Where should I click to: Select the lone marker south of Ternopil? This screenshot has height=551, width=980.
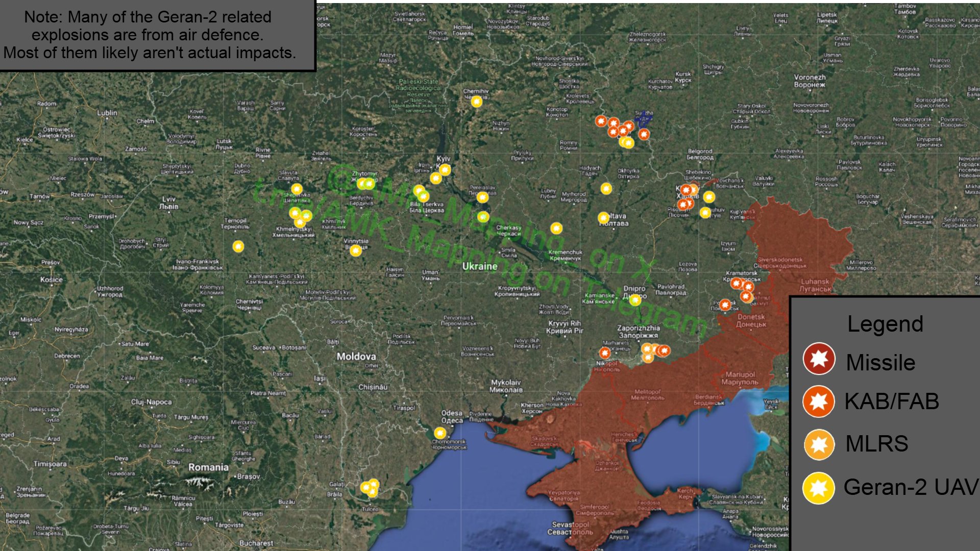tap(238, 246)
